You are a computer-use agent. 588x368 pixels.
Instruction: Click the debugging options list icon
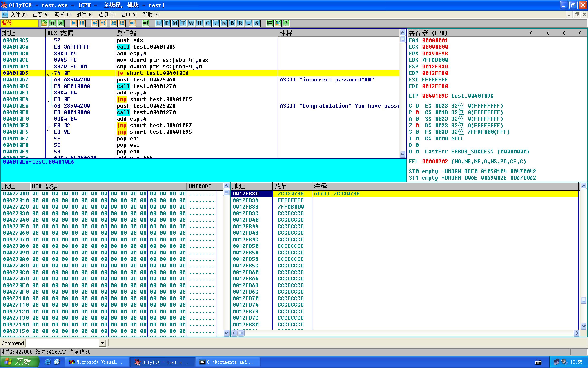coord(270,23)
